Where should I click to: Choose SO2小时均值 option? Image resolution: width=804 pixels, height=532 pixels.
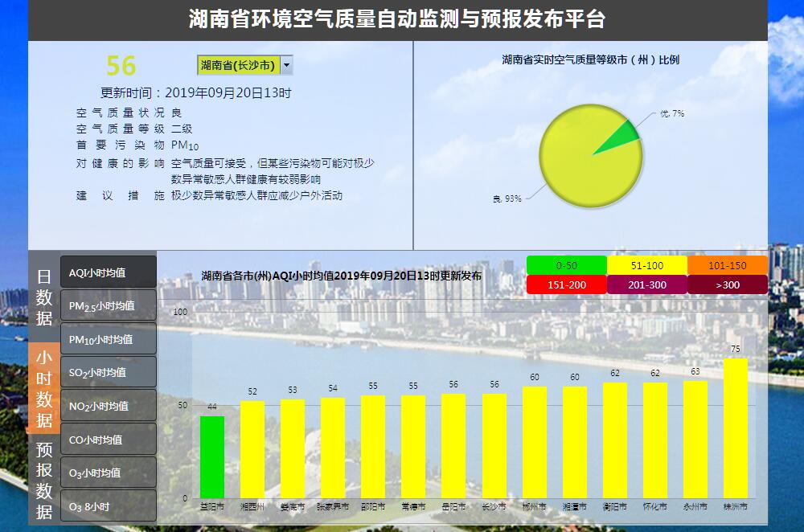[x=109, y=373]
